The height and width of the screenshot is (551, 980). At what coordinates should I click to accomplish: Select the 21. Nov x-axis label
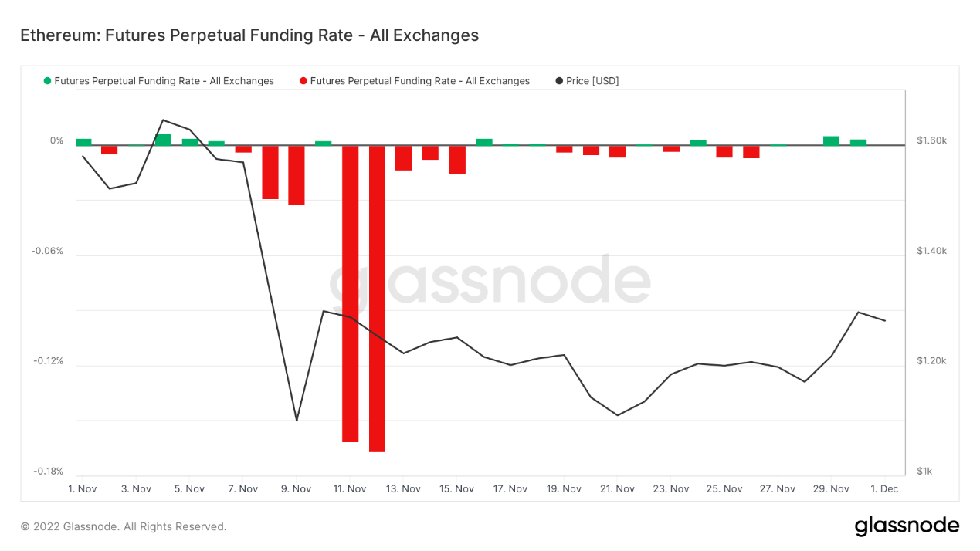coord(617,489)
